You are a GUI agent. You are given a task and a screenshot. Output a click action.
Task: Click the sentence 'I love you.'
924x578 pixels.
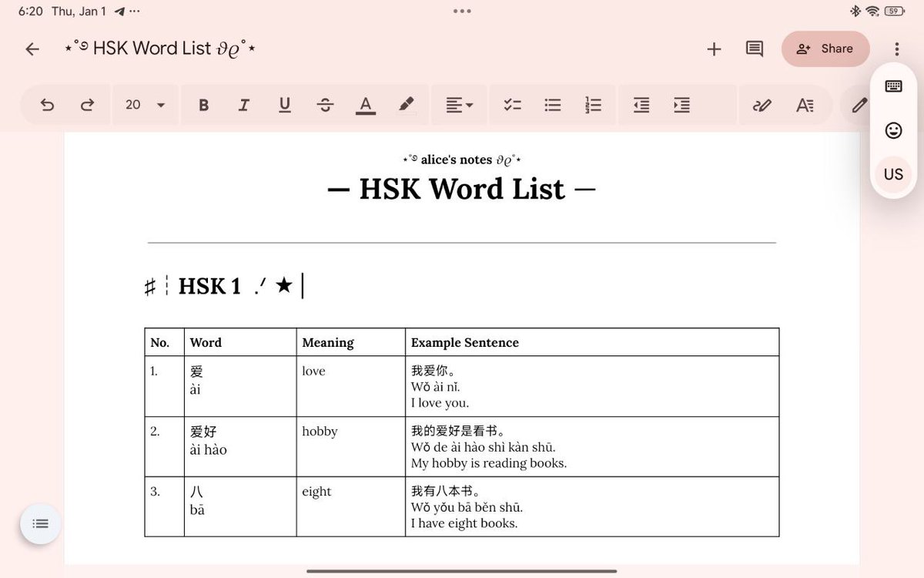[x=440, y=403]
